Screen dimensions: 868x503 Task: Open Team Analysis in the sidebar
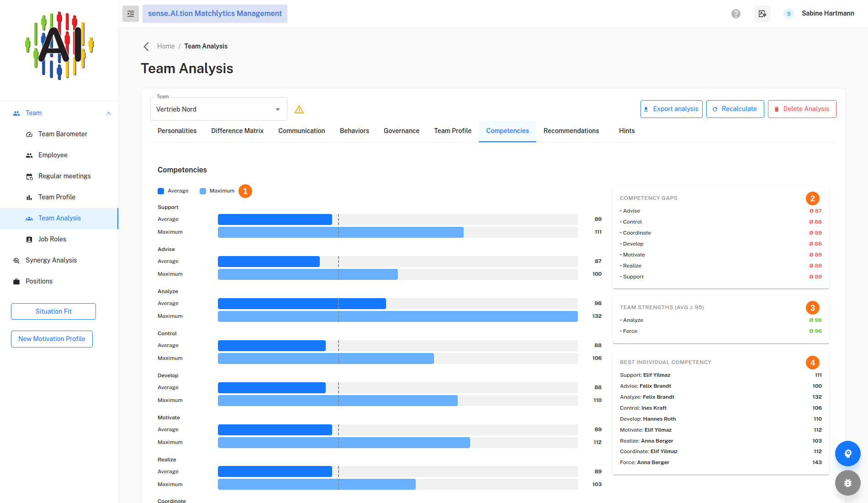(x=59, y=219)
